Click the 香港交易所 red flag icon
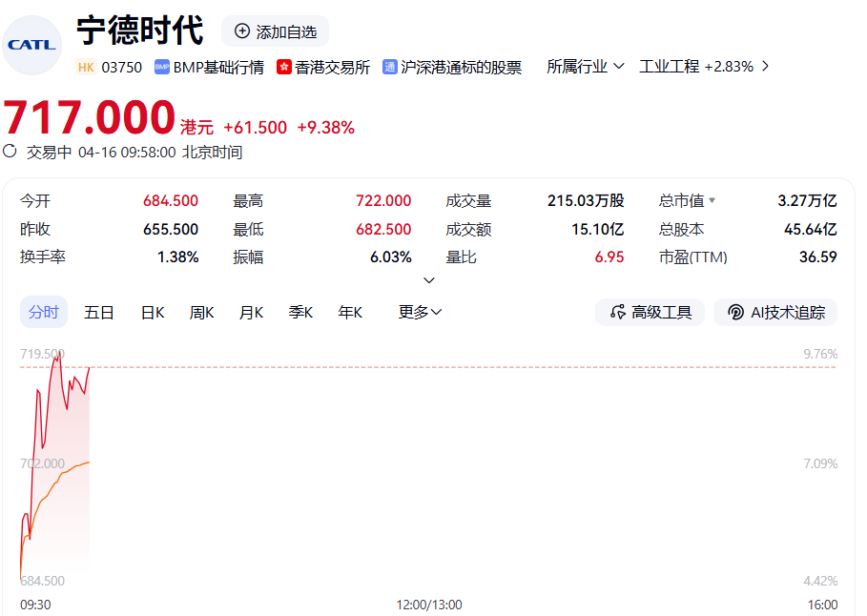867x616 pixels. click(x=284, y=67)
